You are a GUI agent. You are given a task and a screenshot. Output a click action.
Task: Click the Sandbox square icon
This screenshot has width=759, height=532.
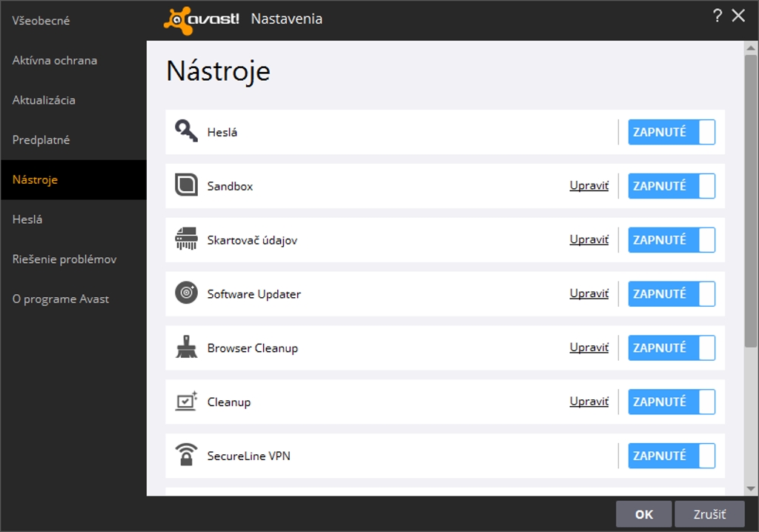186,185
